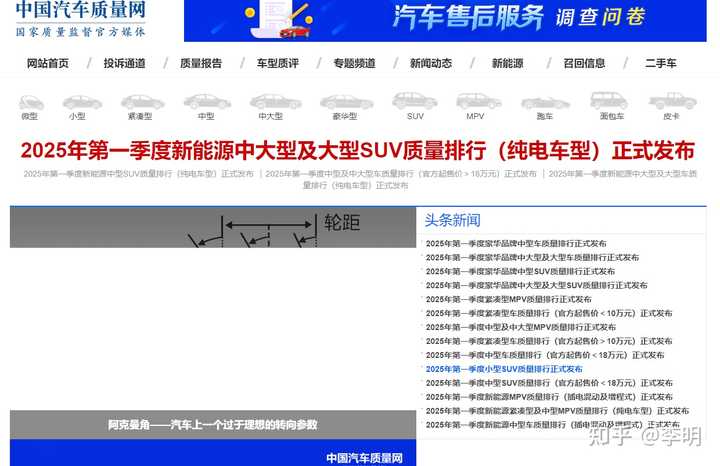
Task: Open news 中型车质量排行(官方起售价<18万元)
Action: pyautogui.click(x=545, y=355)
